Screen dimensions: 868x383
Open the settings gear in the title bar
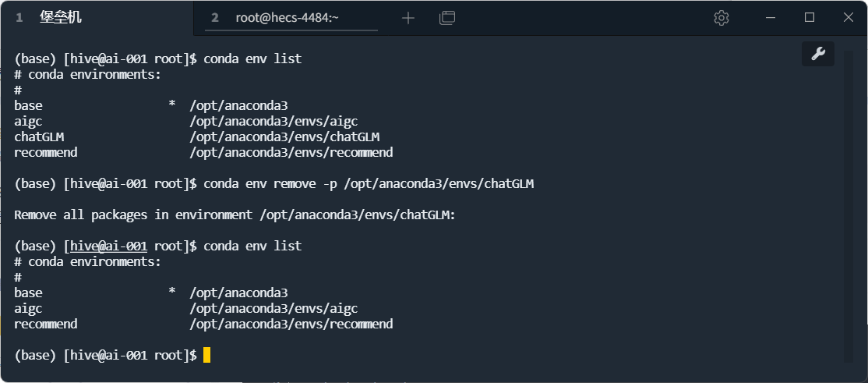(721, 17)
